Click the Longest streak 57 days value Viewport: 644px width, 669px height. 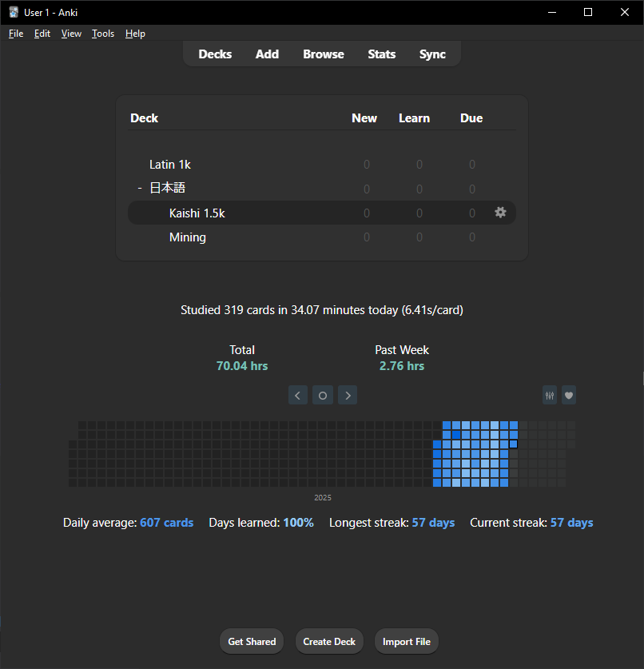433,523
